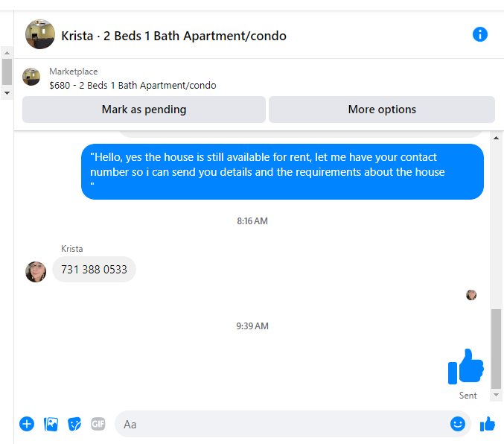504x444 pixels.
Task: Open conversation info icon
Action: coord(479,34)
